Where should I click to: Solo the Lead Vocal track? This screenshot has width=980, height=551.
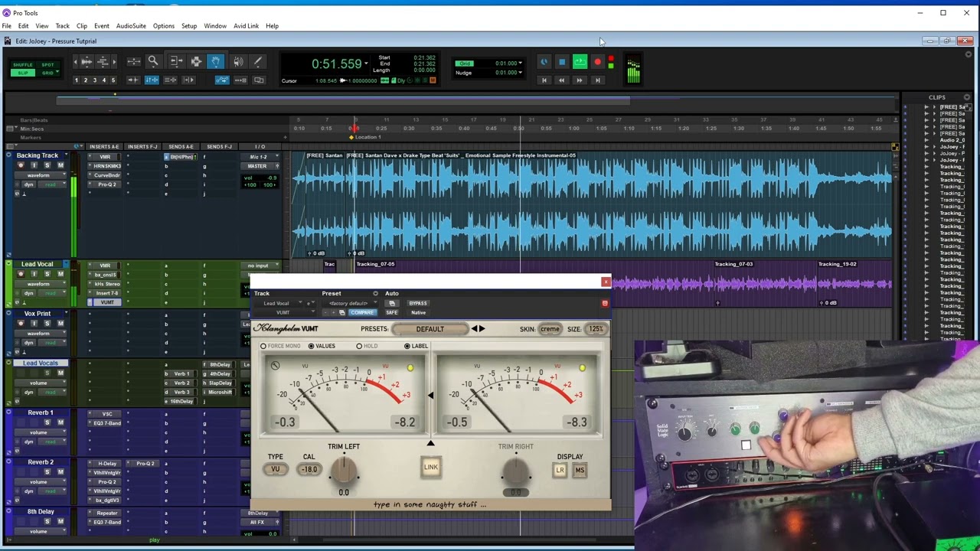point(47,274)
